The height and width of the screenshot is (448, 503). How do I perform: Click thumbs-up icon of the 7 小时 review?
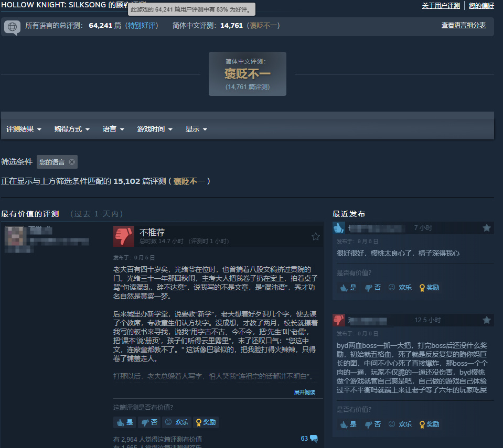338,228
